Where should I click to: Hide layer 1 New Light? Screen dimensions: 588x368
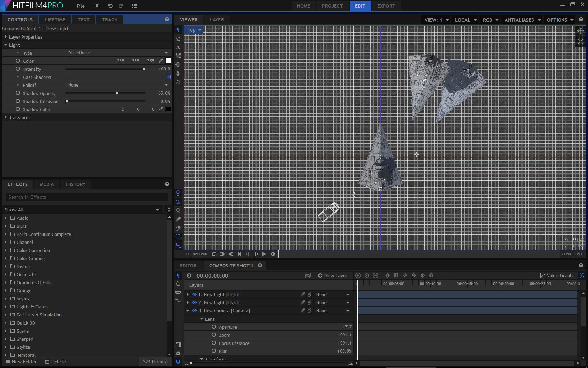click(195, 294)
